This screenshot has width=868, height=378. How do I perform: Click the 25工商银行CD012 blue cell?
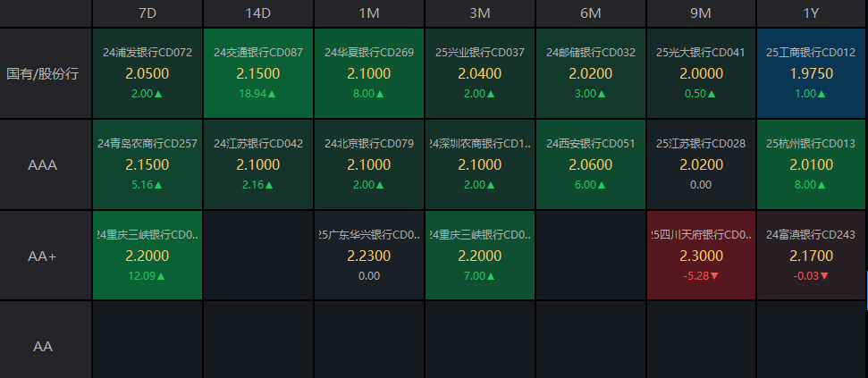click(811, 73)
